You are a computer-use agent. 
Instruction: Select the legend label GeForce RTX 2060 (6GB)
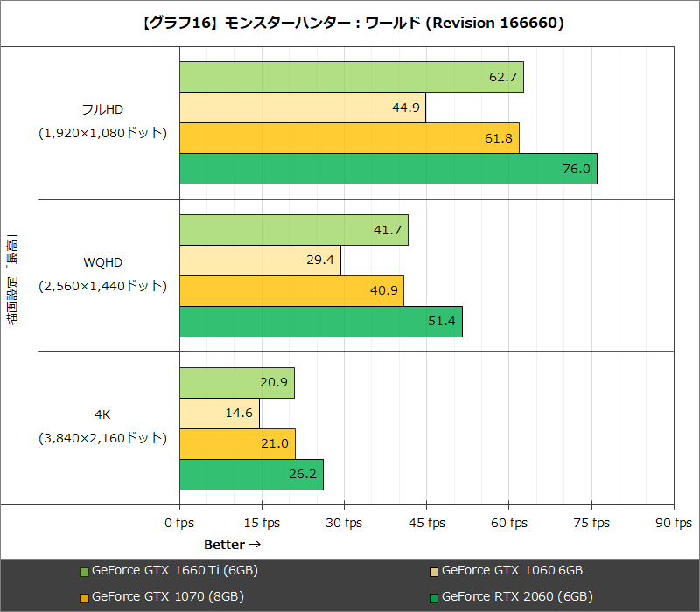[517, 597]
